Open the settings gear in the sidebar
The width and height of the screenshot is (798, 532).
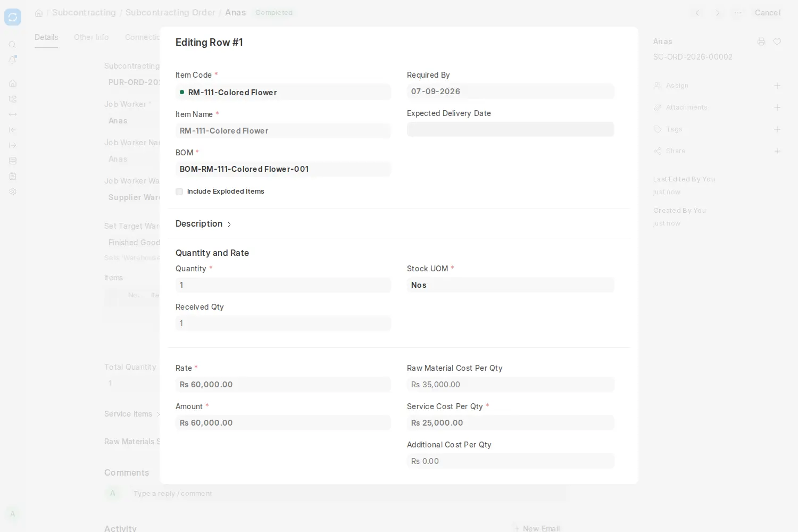tap(13, 192)
